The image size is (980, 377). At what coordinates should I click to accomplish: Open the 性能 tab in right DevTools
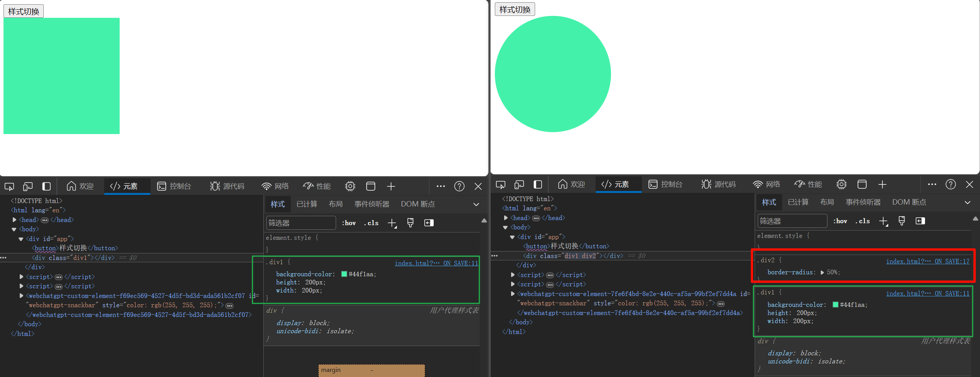tap(808, 184)
